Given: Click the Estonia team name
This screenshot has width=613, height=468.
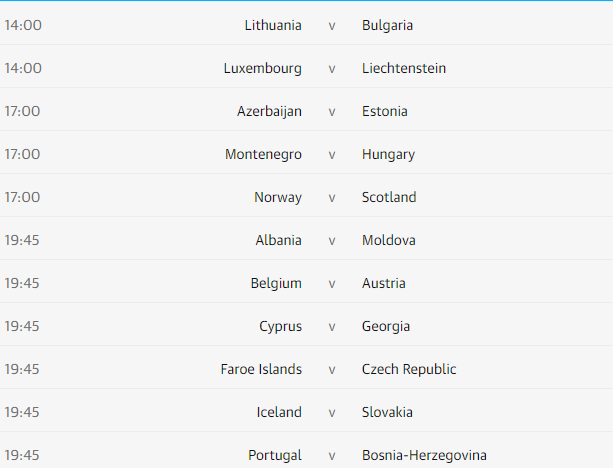Looking at the screenshot, I should tap(385, 111).
